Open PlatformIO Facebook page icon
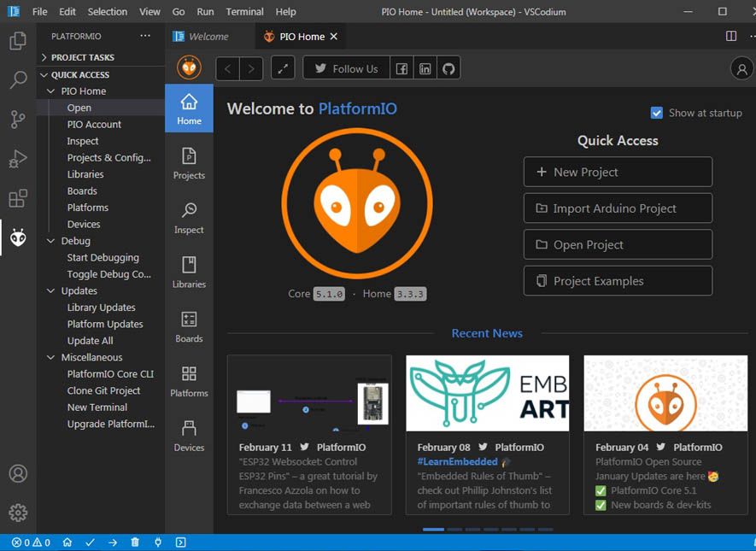This screenshot has width=756, height=551. click(401, 68)
